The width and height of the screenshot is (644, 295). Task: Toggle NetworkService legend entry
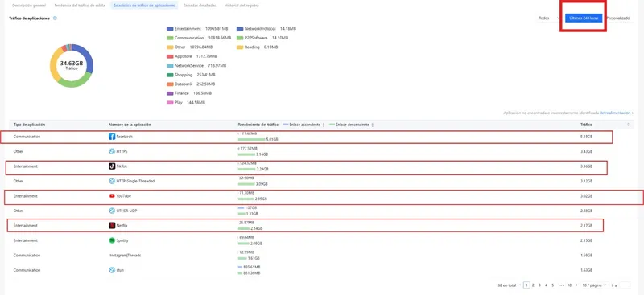(x=196, y=66)
